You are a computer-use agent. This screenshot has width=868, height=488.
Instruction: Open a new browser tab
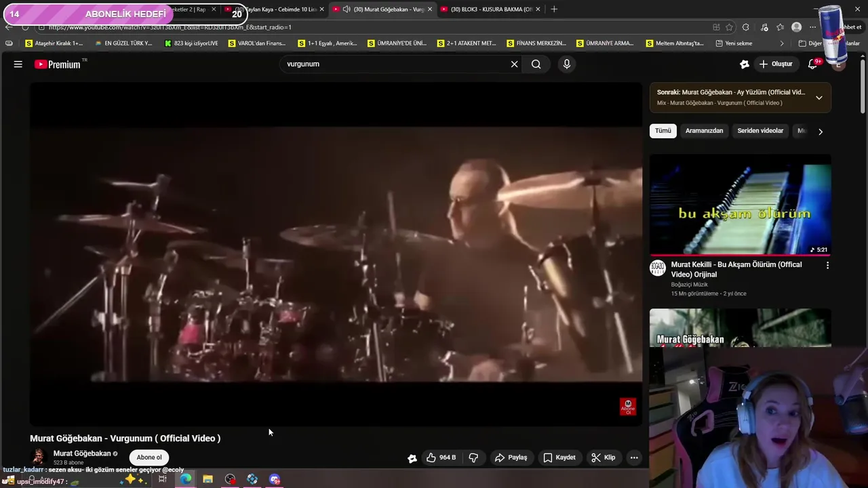point(554,9)
